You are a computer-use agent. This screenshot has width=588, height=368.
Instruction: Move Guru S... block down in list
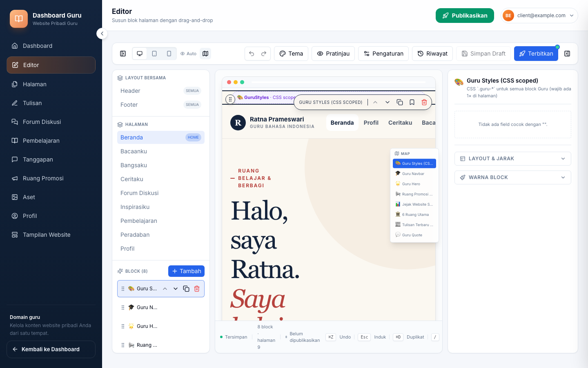pyautogui.click(x=176, y=289)
